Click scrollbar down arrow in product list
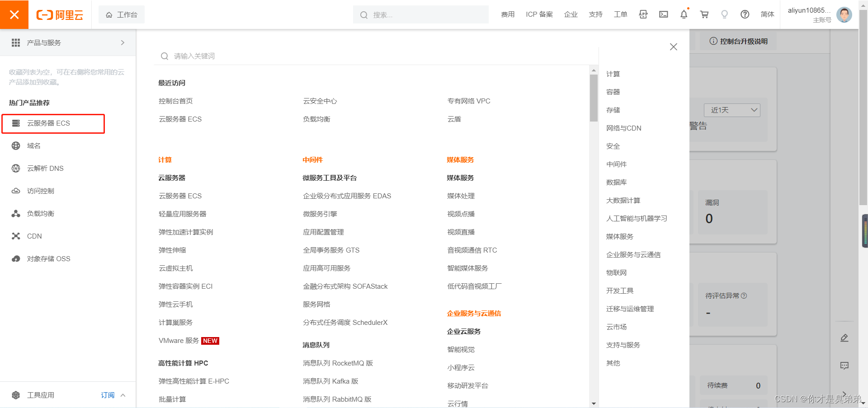This screenshot has height=408, width=868. 594,403
